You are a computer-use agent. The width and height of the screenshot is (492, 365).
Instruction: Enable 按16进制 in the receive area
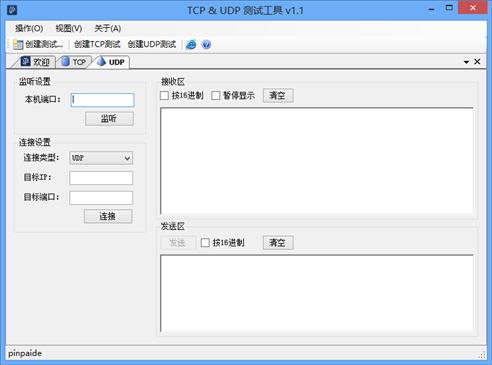click(182, 96)
